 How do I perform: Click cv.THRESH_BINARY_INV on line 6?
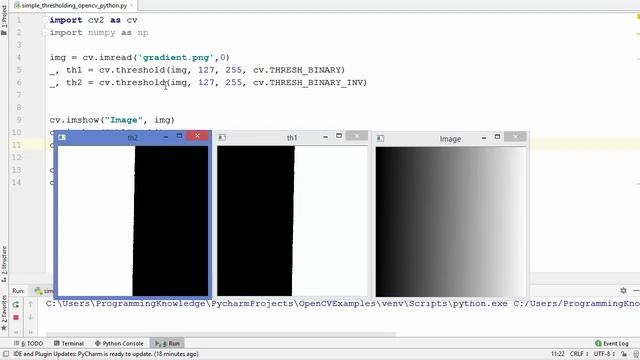(x=308, y=82)
